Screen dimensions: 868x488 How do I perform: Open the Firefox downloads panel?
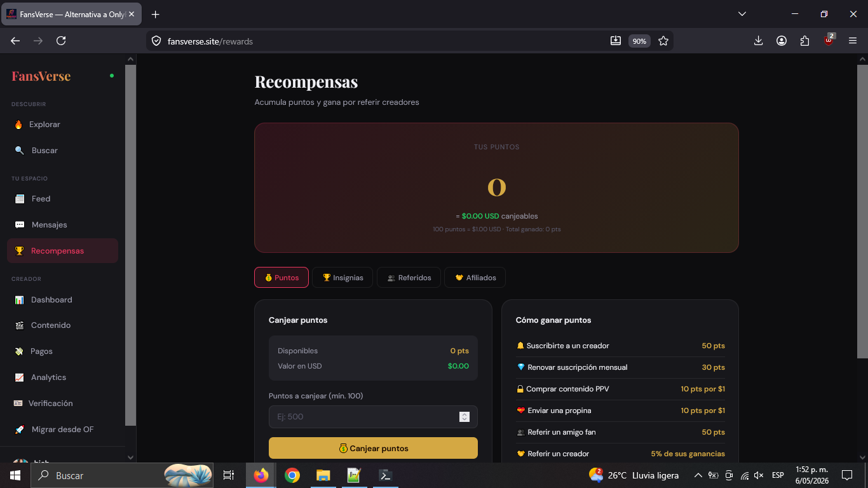pos(758,41)
